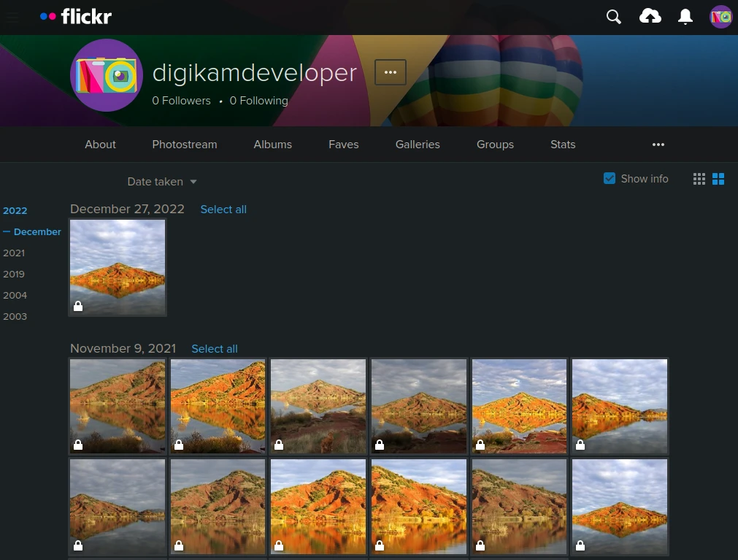Open the December 27, 2022 photo thumbnail

click(x=118, y=267)
